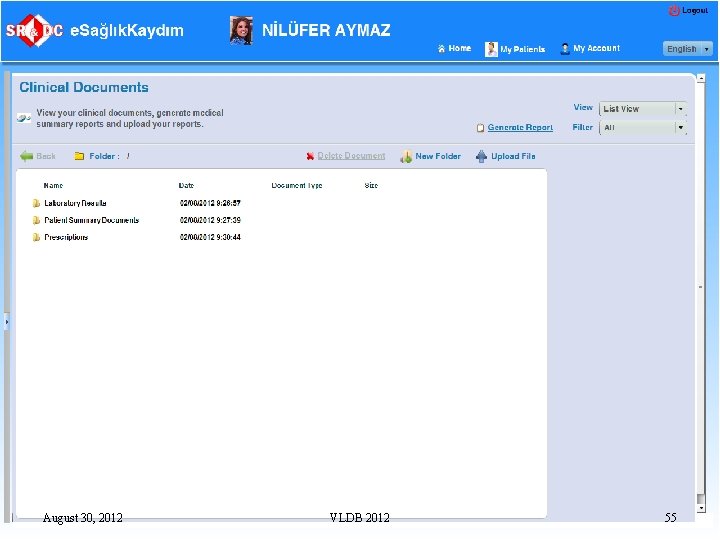Click the Home house icon
Image resolution: width=720 pixels, height=540 pixels.
441,49
